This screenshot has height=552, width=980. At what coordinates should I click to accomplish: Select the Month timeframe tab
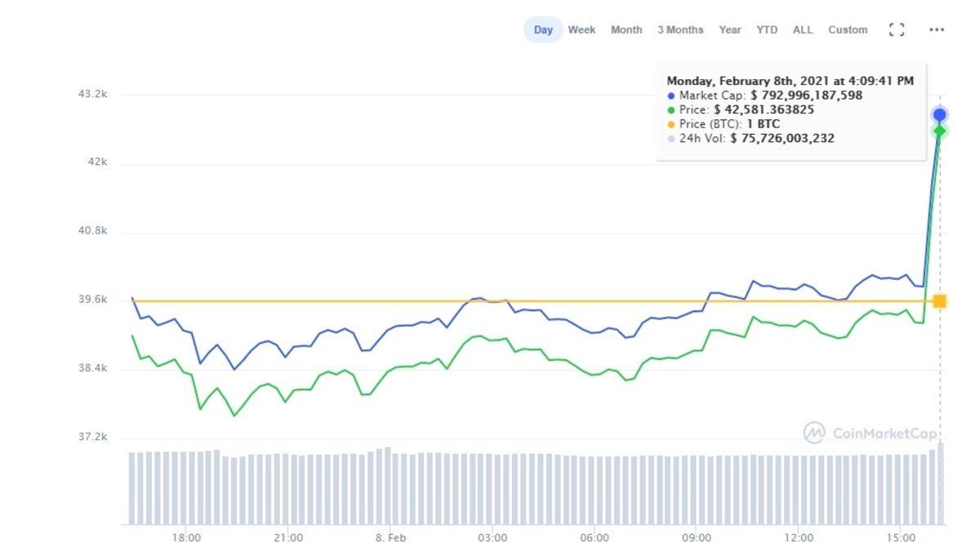626,29
